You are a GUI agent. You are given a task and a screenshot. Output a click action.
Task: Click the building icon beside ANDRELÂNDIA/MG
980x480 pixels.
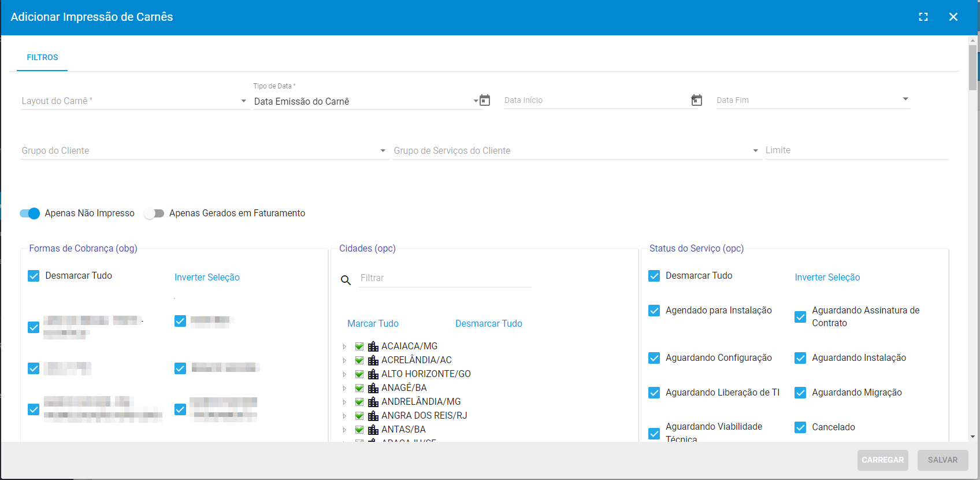click(x=373, y=402)
